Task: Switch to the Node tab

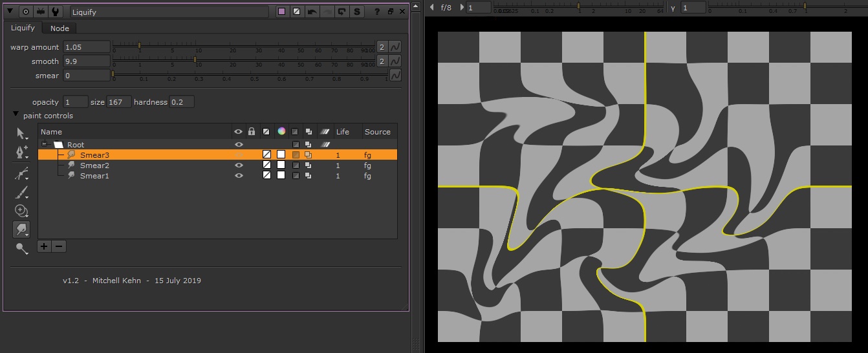Action: (60, 28)
